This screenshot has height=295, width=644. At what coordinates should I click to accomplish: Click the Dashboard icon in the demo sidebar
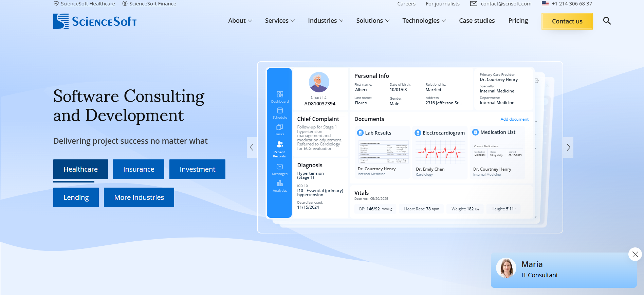point(280,94)
